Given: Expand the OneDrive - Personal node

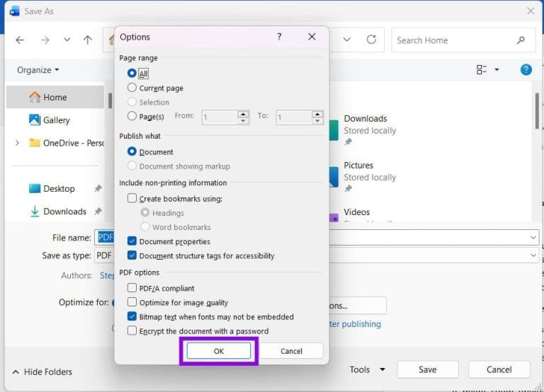Looking at the screenshot, I should click(17, 143).
